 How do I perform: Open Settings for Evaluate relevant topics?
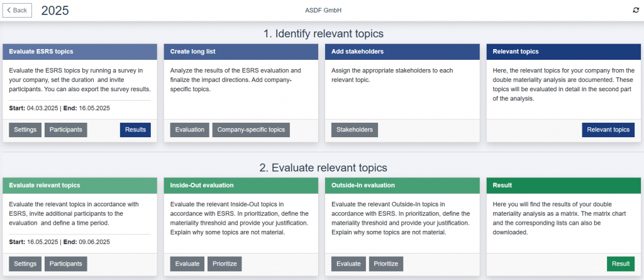pos(25,264)
